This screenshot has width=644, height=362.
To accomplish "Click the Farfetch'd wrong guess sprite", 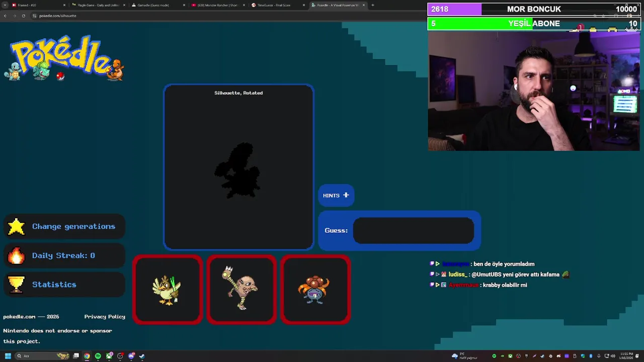I will [167, 290].
